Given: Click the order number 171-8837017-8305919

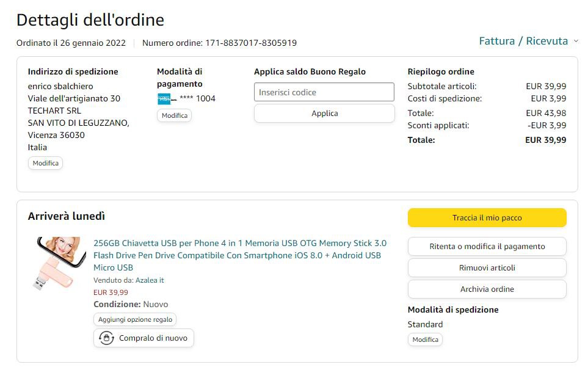Looking at the screenshot, I should pos(251,43).
